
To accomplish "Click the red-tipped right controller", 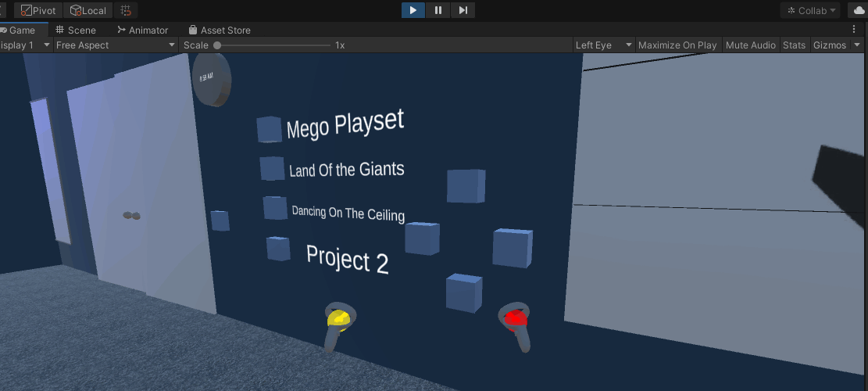I will click(516, 326).
